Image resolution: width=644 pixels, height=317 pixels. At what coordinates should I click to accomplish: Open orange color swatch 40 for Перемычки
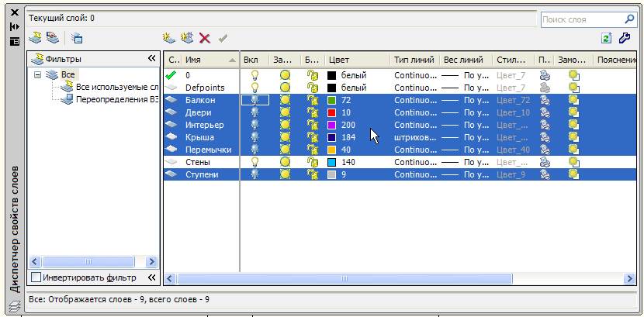(332, 150)
